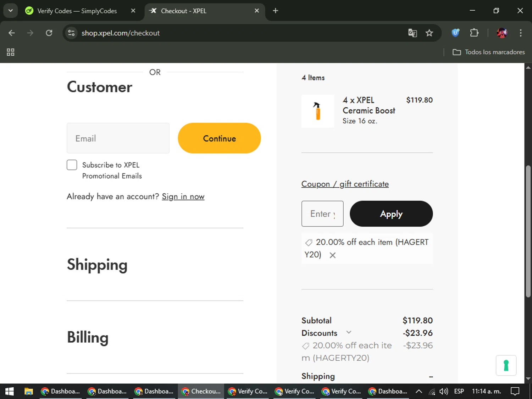This screenshot has height=399, width=532.
Task: Open a new browser tab
Action: pyautogui.click(x=275, y=11)
